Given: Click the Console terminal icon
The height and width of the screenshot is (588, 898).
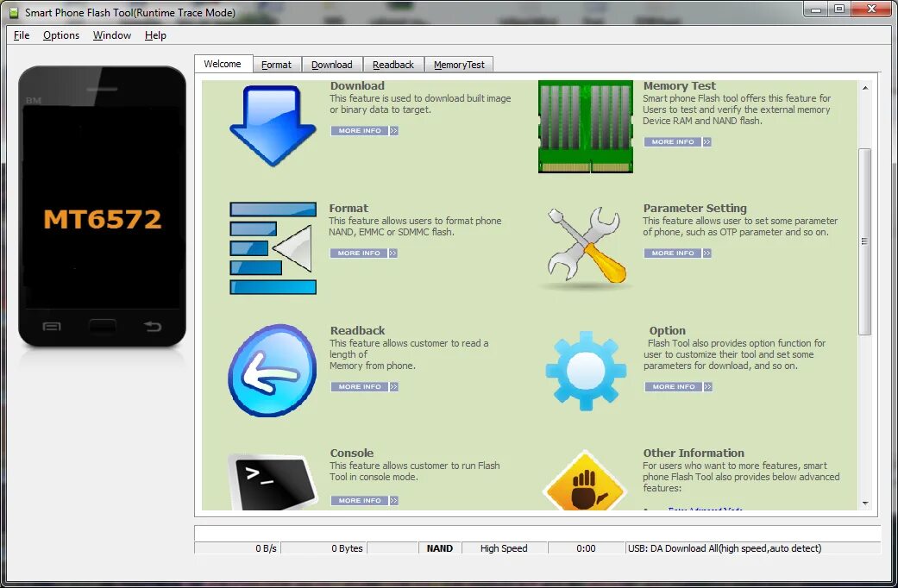Looking at the screenshot, I should [273, 482].
